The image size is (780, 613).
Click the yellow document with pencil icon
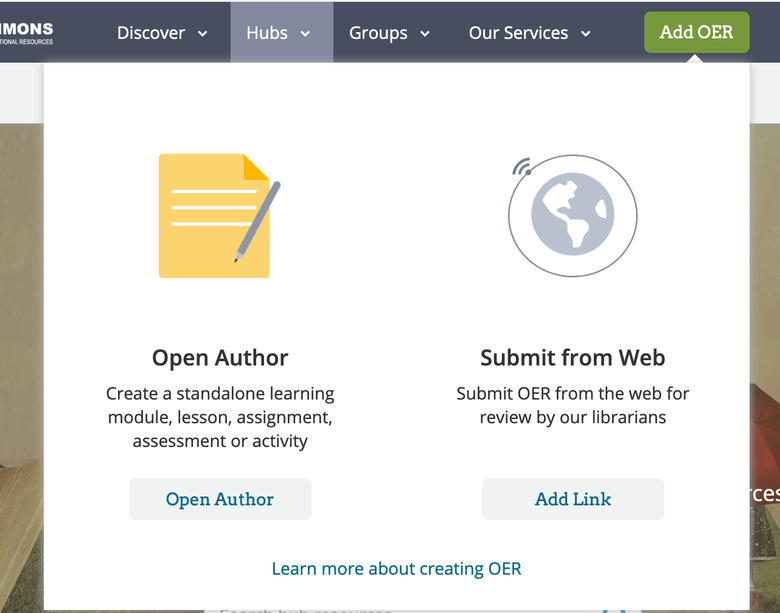219,215
